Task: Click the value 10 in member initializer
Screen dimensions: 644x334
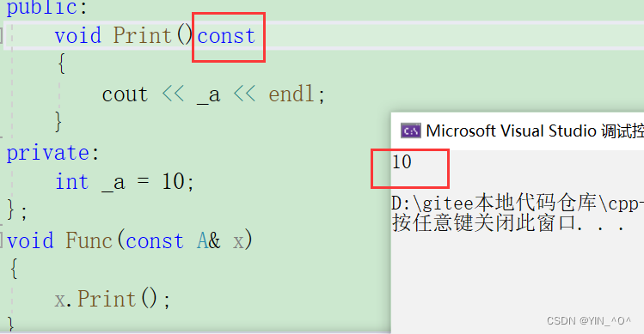Action: click(174, 181)
